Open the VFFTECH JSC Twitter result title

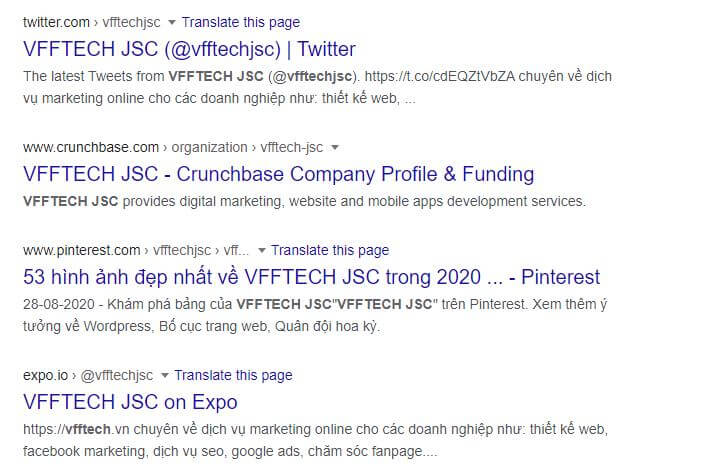pos(189,50)
